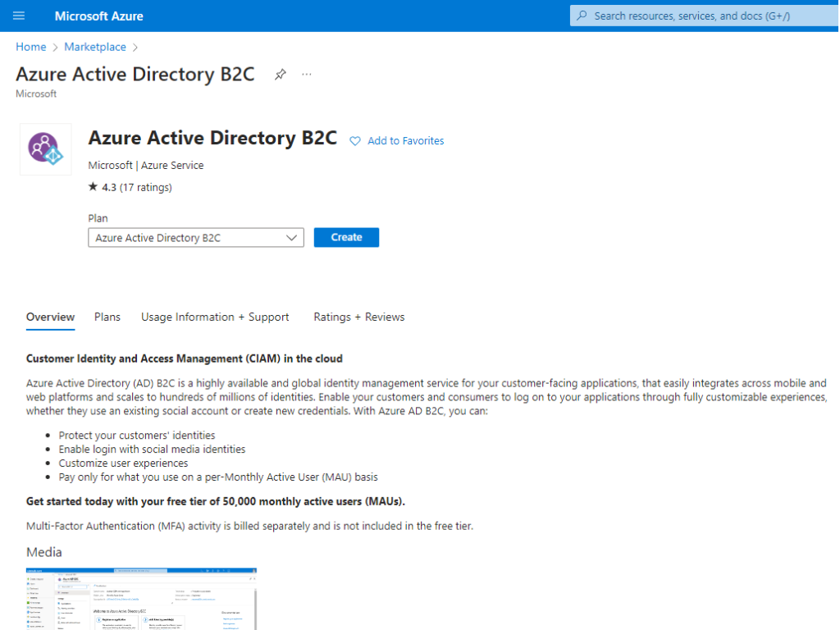This screenshot has width=840, height=630.
Task: Pin Azure Active Directory B2C to dashboard
Action: [281, 75]
